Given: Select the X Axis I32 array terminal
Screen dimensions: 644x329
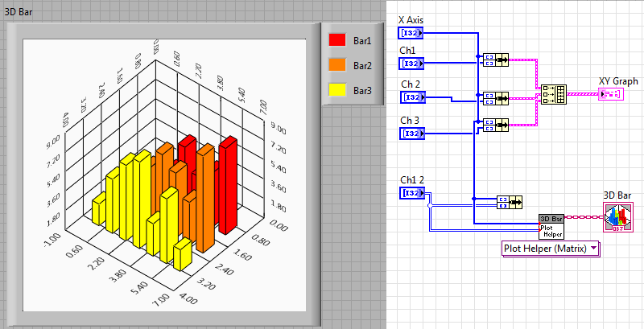Looking at the screenshot, I should click(x=412, y=33).
